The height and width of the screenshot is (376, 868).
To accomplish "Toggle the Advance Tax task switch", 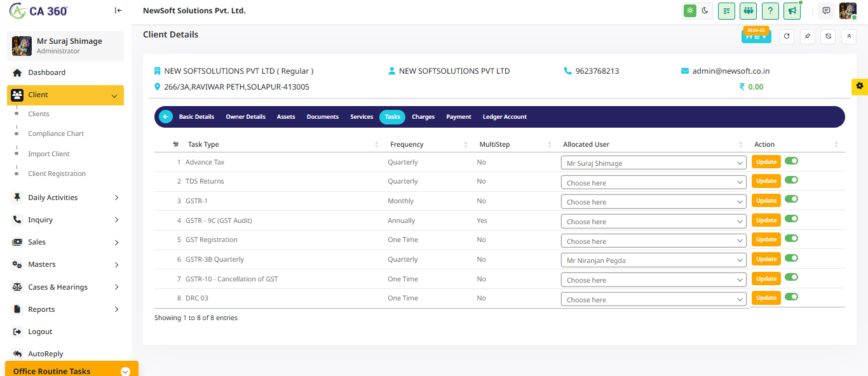I will (x=791, y=161).
